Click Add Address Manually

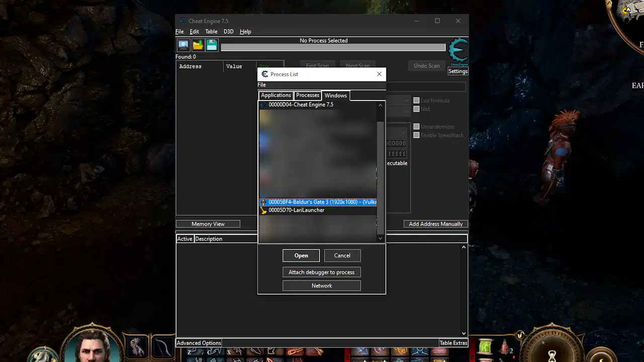click(x=436, y=224)
